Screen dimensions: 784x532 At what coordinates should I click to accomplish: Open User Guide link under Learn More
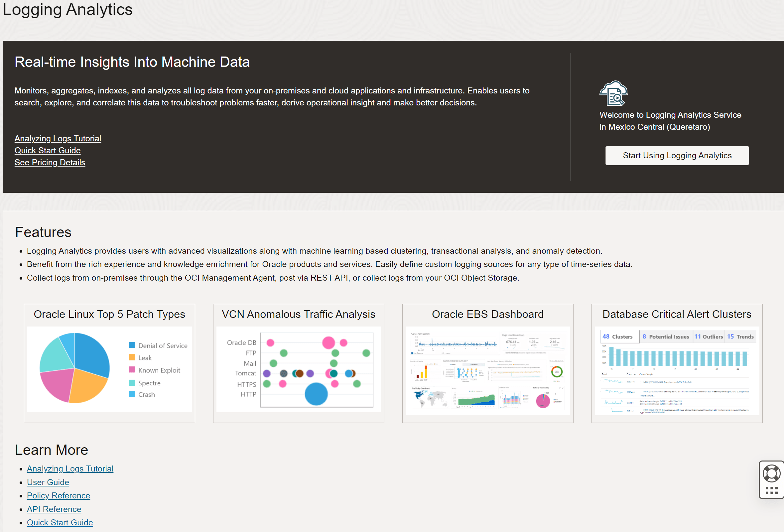48,482
